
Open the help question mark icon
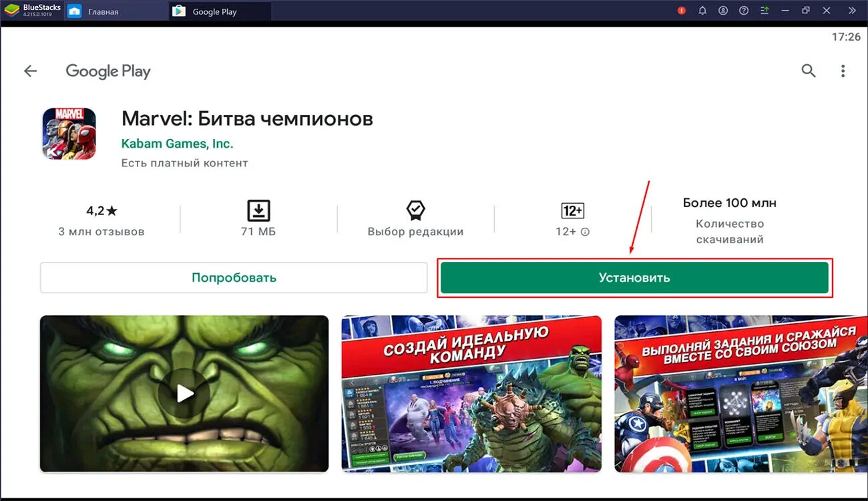[744, 11]
